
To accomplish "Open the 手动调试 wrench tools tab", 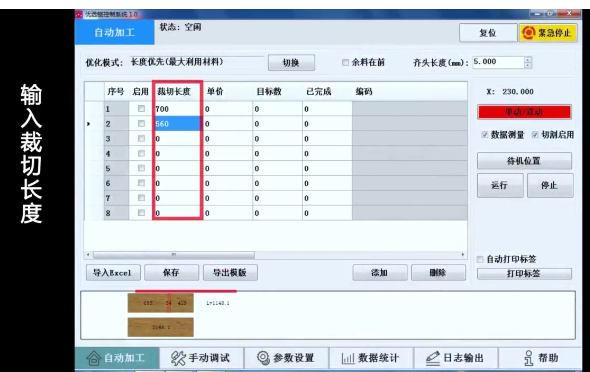I will (x=202, y=358).
